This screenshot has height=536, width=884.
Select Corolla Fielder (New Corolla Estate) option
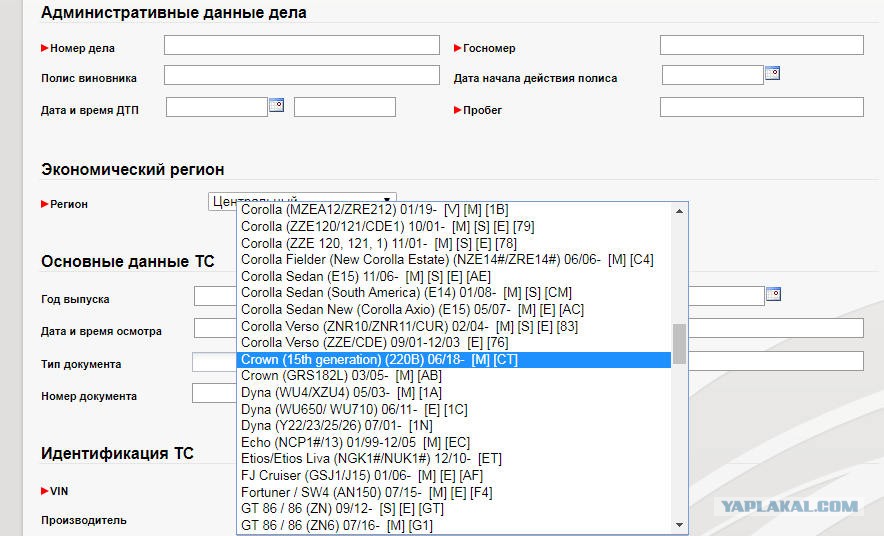pyautogui.click(x=454, y=260)
